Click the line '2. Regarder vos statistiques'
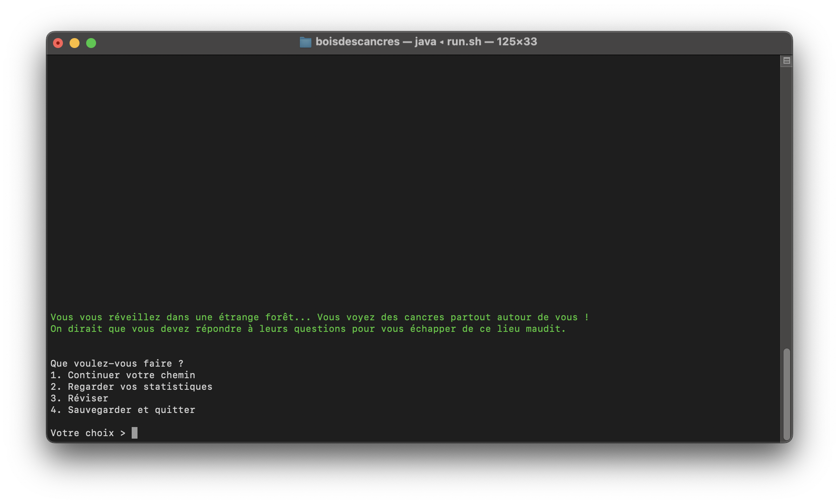The height and width of the screenshot is (504, 839). tap(131, 386)
